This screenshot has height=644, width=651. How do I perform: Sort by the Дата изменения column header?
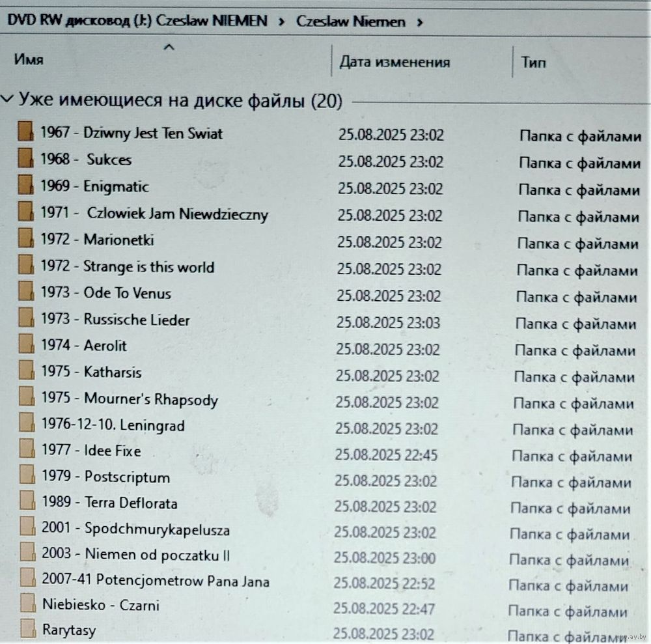click(395, 63)
